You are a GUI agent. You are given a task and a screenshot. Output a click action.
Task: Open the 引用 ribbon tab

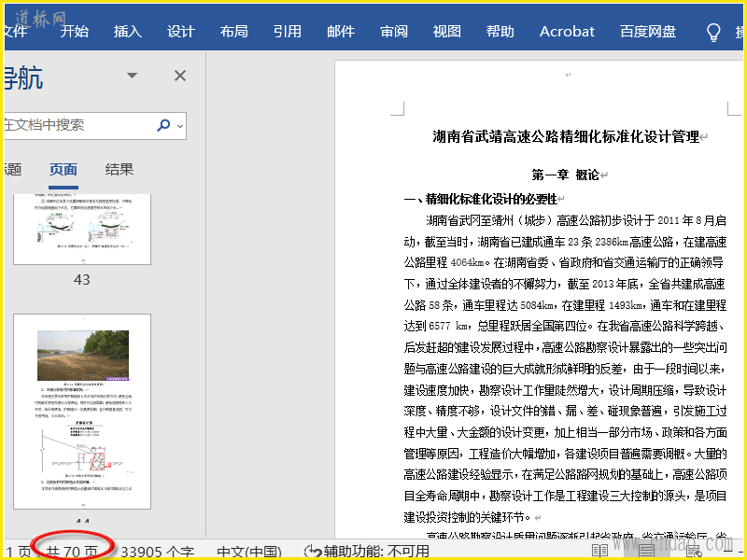click(288, 32)
